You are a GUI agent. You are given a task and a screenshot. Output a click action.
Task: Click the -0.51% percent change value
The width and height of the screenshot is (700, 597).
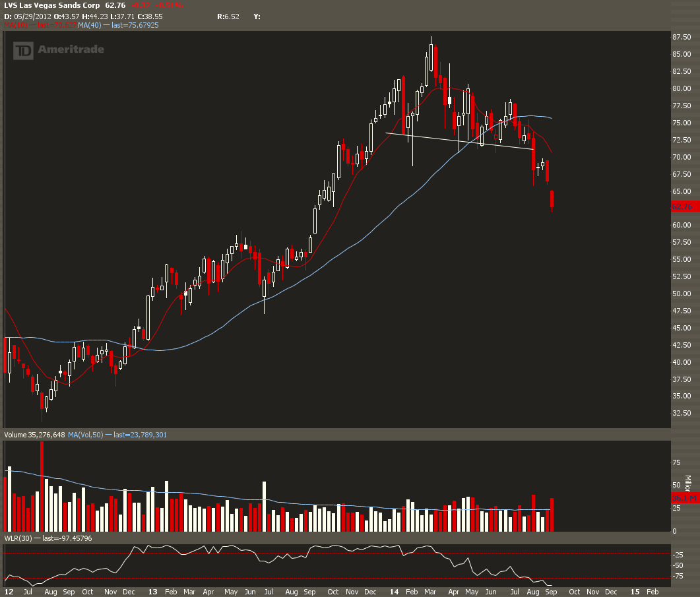tap(169, 5)
